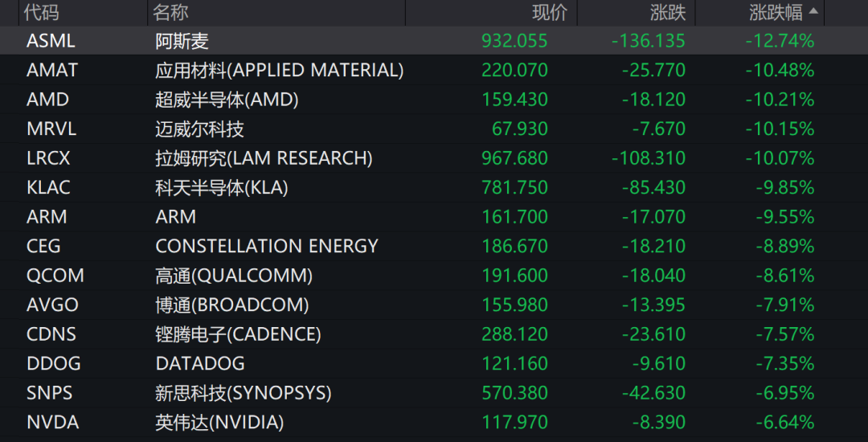Open 迈威尔科技 stock name
This screenshot has width=868, height=442.
[199, 129]
